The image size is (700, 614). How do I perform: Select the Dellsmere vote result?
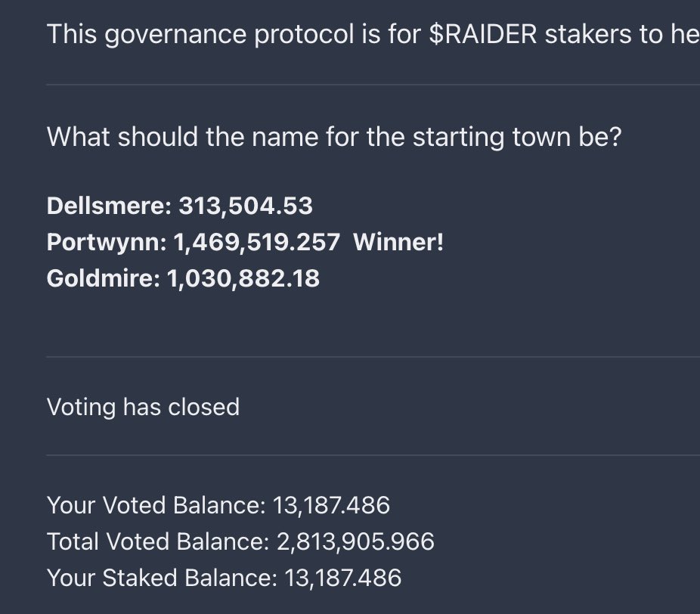179,206
